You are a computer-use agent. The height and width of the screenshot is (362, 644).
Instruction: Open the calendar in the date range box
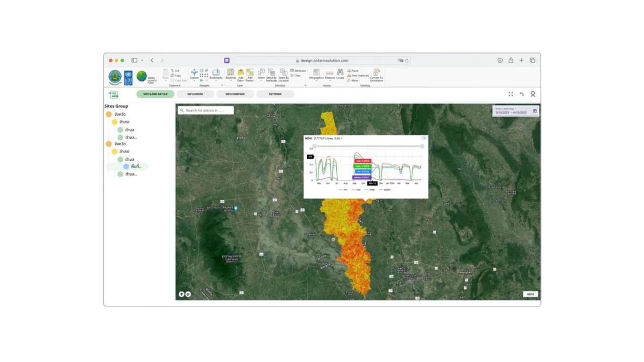pos(535,111)
